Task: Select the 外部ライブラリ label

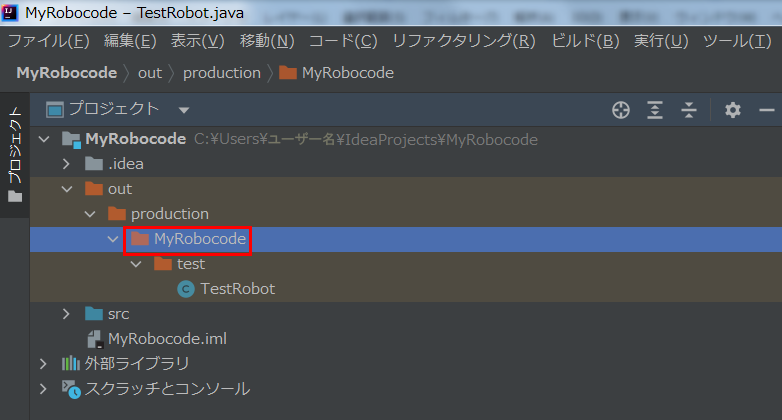Action: point(137,363)
